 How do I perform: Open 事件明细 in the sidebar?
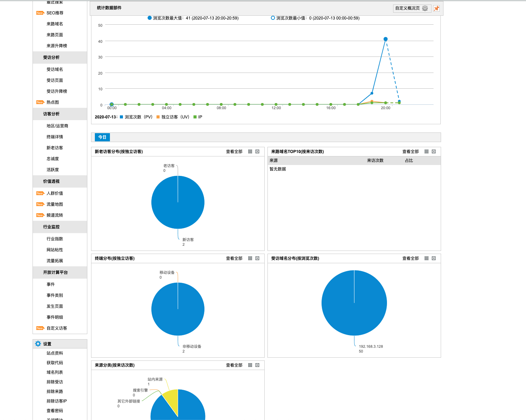[x=55, y=317]
